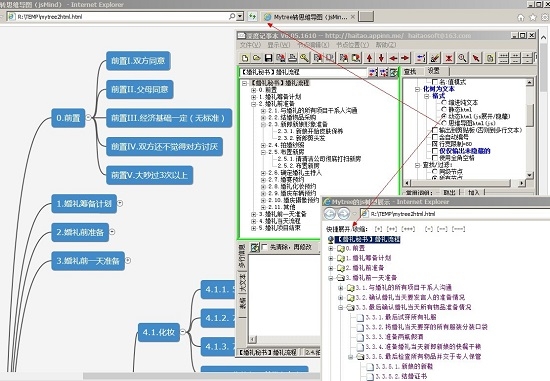Move node up with red up arrow

(x=369, y=58)
